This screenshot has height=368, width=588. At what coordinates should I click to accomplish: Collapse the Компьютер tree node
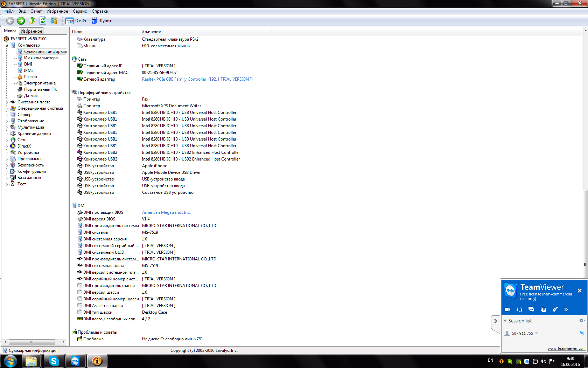[7, 46]
